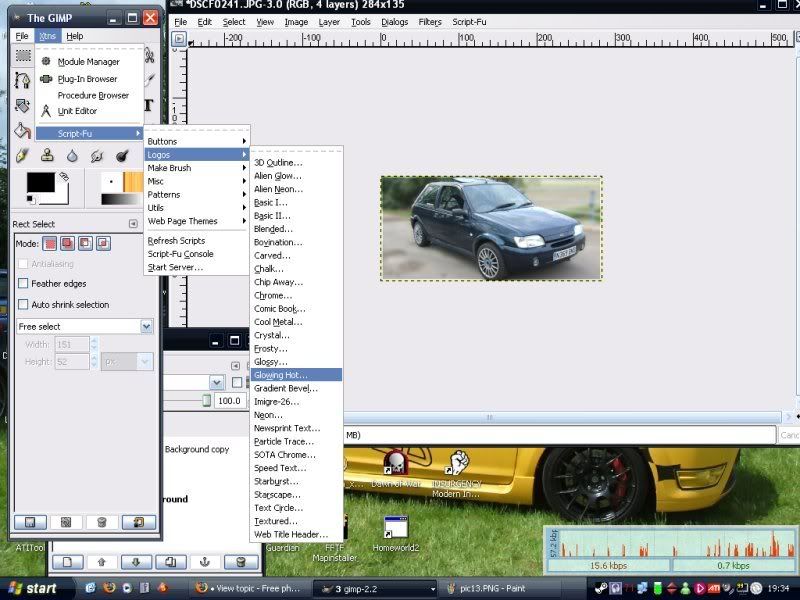Open the Rect Select panel menu arrow
This screenshot has height=600, width=800.
[133, 223]
